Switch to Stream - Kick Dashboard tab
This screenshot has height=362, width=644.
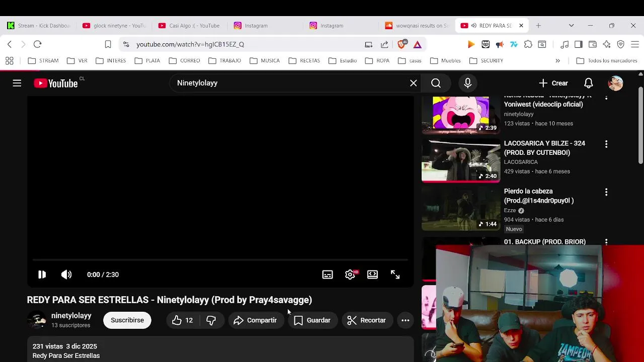tap(38, 26)
